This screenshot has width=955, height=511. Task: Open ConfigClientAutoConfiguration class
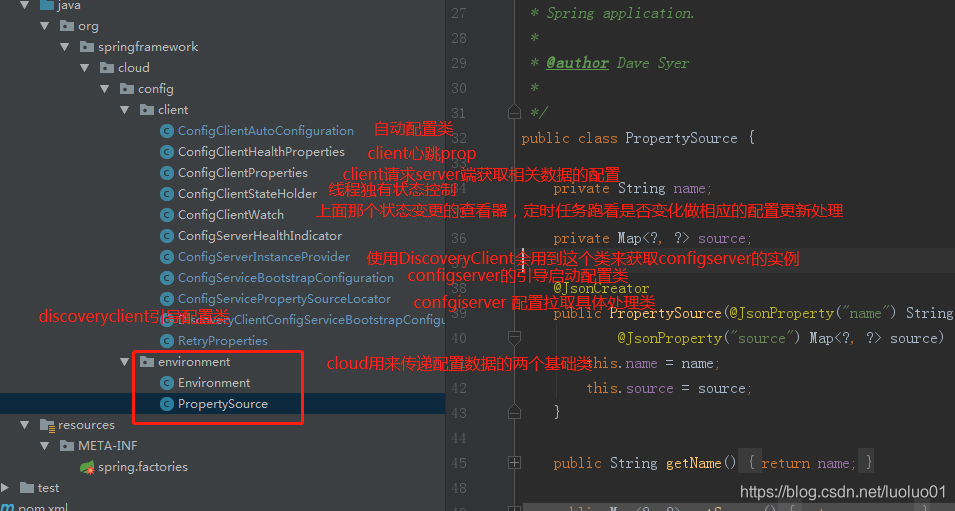[x=266, y=131]
